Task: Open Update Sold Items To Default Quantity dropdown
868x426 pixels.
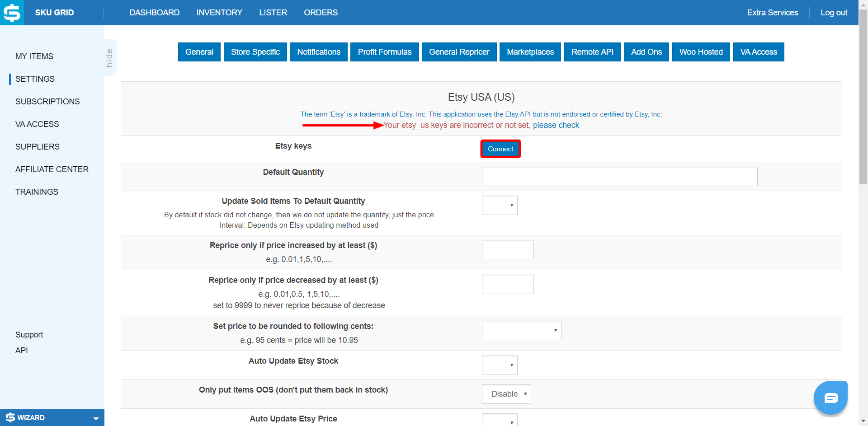Action: (x=500, y=206)
